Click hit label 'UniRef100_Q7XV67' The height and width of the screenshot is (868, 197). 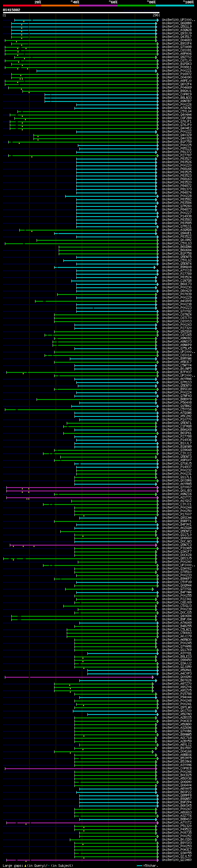click(177, 487)
